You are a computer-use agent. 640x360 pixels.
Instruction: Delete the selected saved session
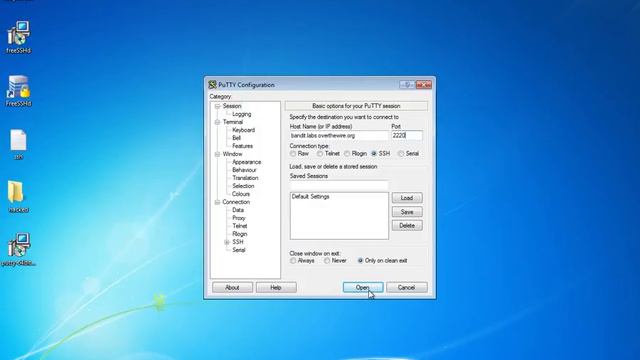[x=407, y=226]
